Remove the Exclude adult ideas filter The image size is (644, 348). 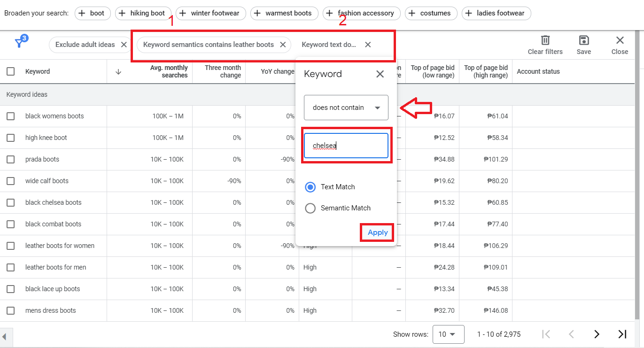click(x=124, y=45)
